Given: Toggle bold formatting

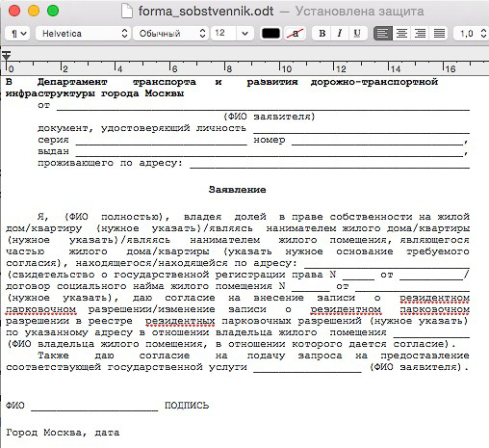Looking at the screenshot, I should click(322, 34).
